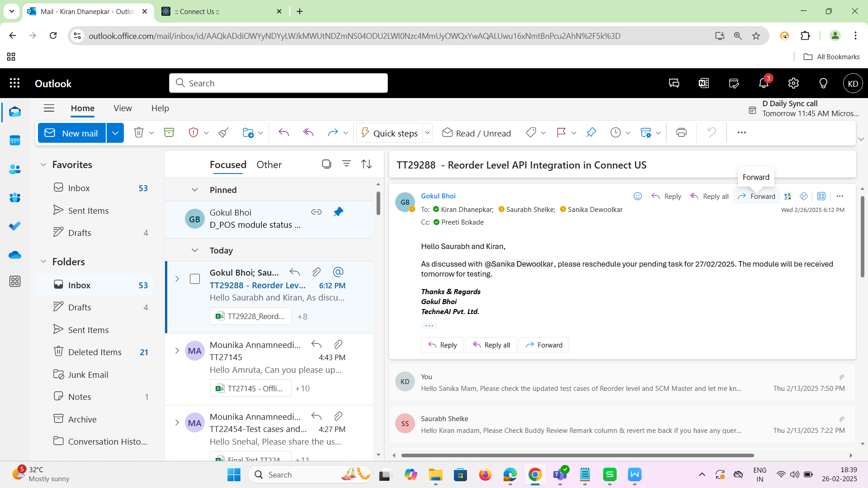The height and width of the screenshot is (488, 868).
Task: Open the Help ribbon tab
Action: click(x=160, y=108)
